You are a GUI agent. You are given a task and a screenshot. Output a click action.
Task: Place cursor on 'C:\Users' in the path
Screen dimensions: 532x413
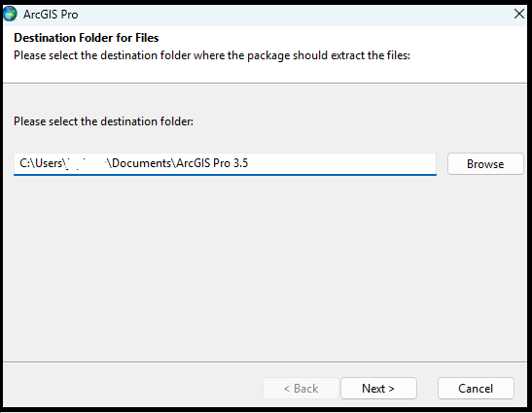click(41, 163)
